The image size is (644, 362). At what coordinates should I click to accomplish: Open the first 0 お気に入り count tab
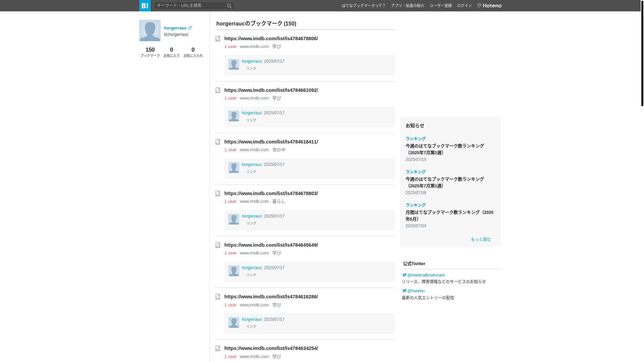click(x=171, y=52)
